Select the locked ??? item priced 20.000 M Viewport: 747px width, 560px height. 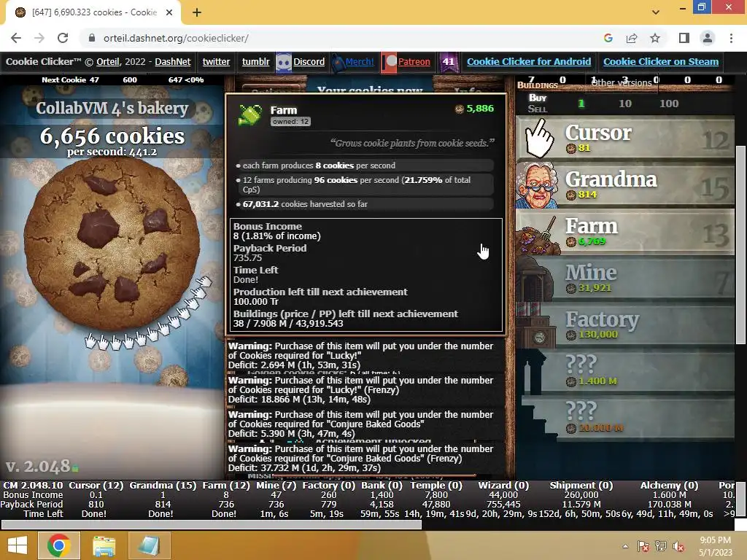coord(625,419)
